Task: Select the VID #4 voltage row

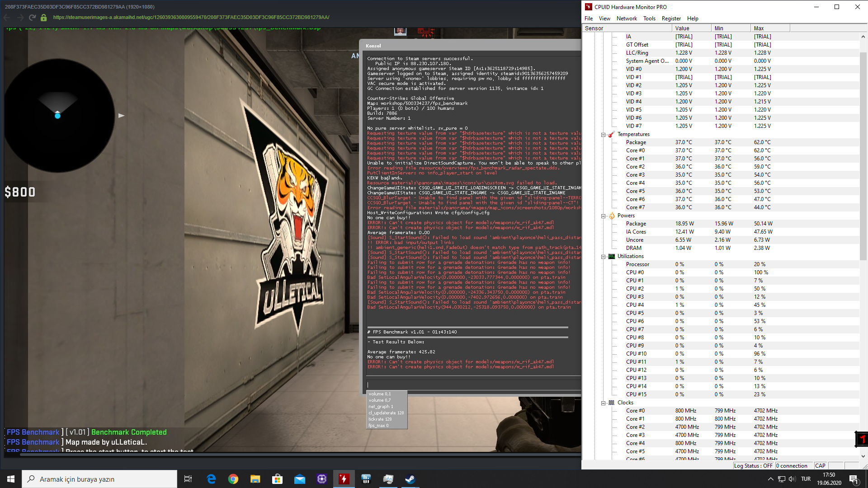Action: [x=721, y=102]
